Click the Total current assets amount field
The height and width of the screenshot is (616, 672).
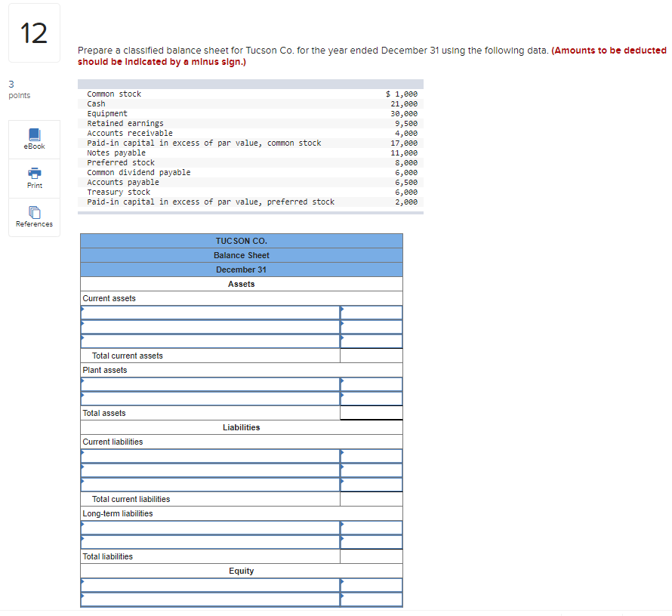coord(371,356)
